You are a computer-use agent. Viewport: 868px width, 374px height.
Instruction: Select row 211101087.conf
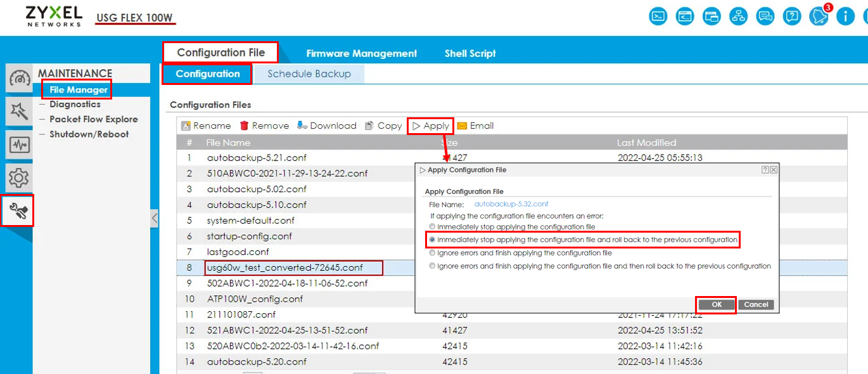pyautogui.click(x=512, y=314)
